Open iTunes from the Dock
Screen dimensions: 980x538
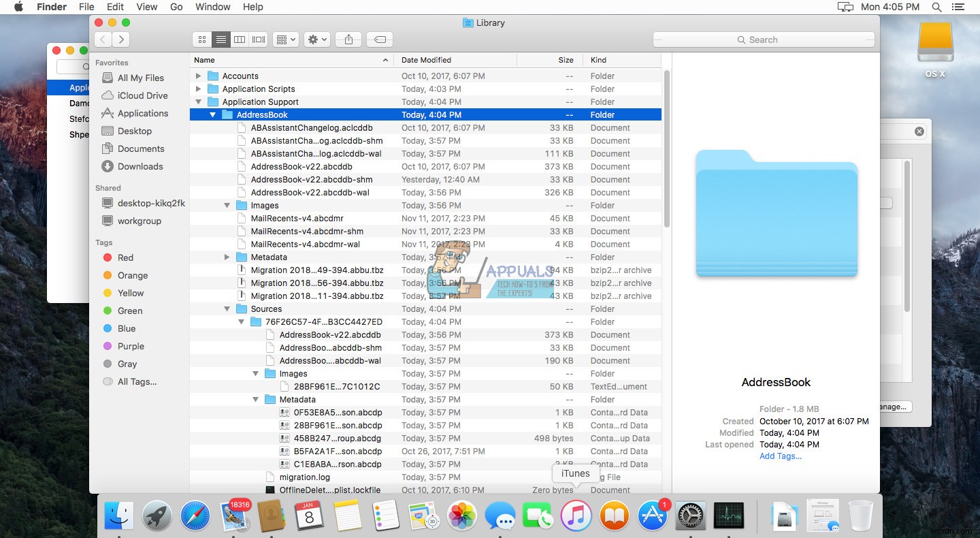tap(576, 516)
